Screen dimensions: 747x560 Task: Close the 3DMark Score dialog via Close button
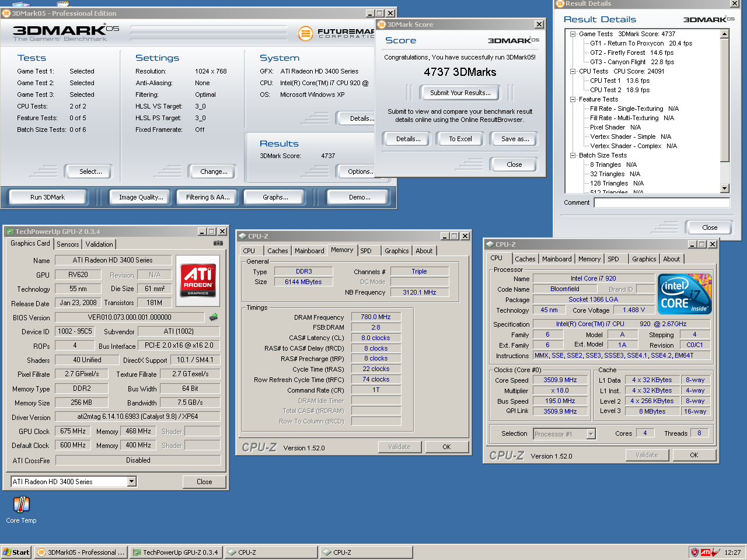(514, 164)
